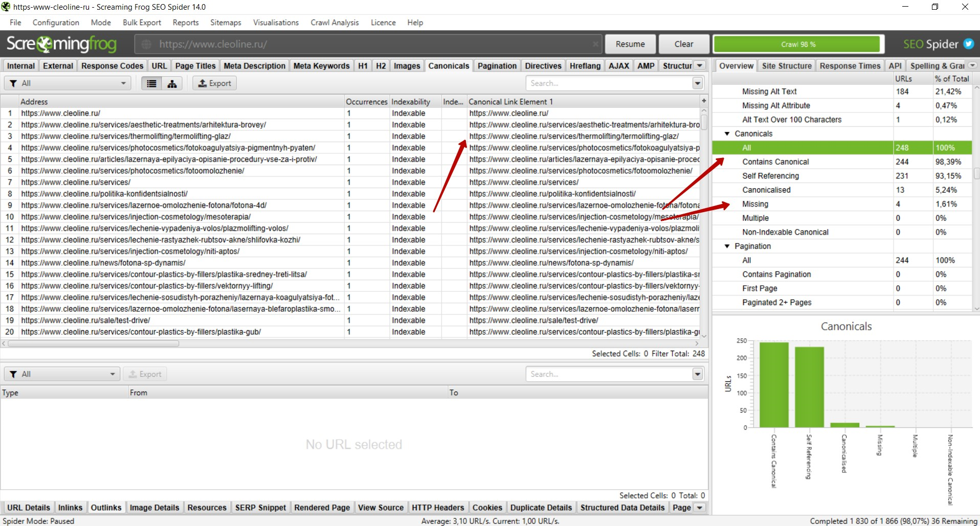Click the URL table vertical scrollbar
The height and width of the screenshot is (526, 980).
(x=704, y=122)
